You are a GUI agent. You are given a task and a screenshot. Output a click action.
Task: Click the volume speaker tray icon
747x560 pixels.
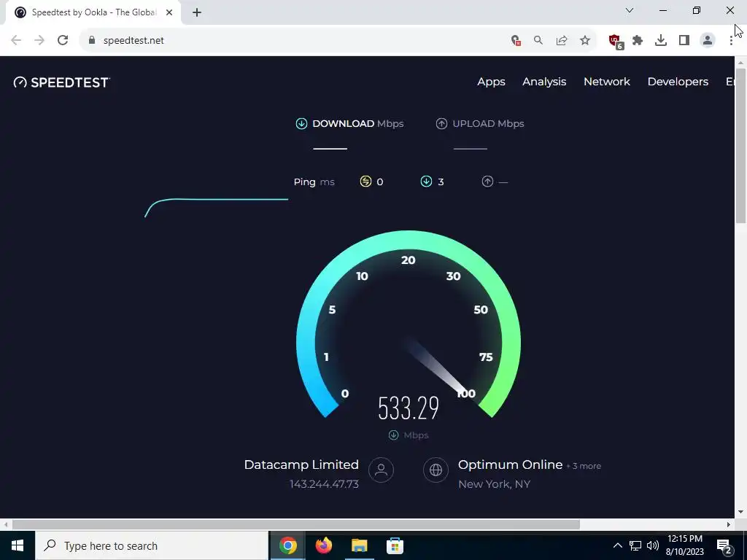pos(653,545)
